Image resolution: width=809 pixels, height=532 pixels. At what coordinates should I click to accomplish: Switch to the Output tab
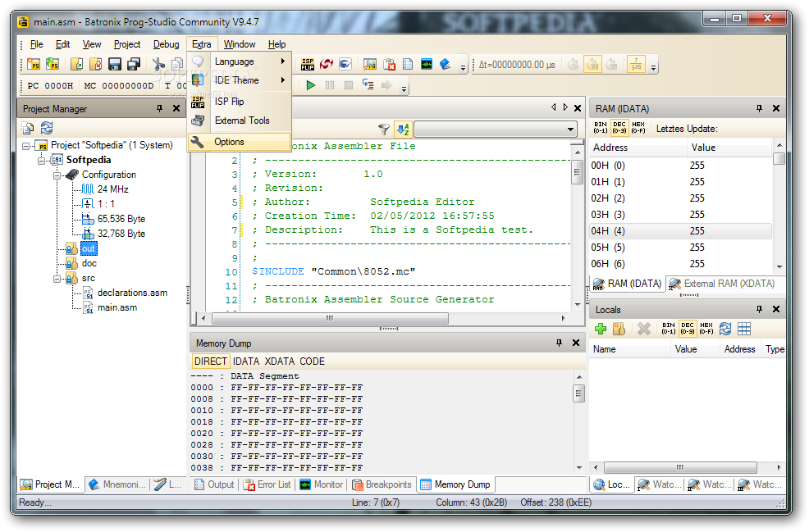coord(215,484)
